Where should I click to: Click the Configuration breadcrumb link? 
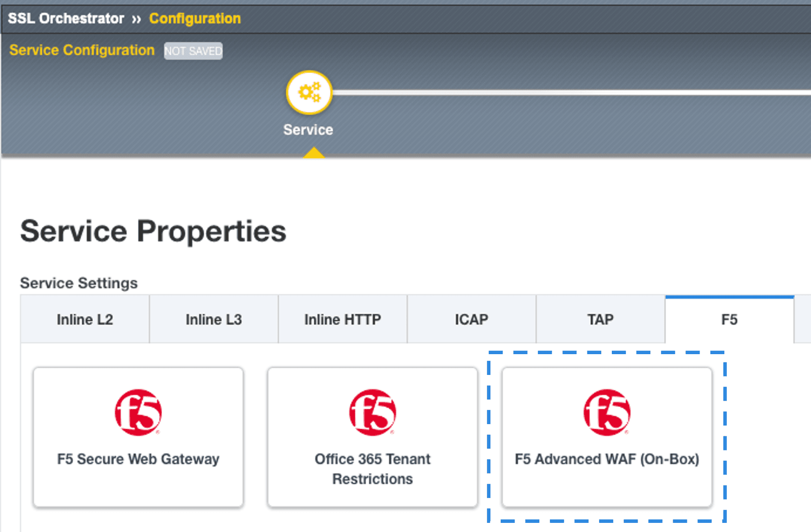click(x=194, y=18)
